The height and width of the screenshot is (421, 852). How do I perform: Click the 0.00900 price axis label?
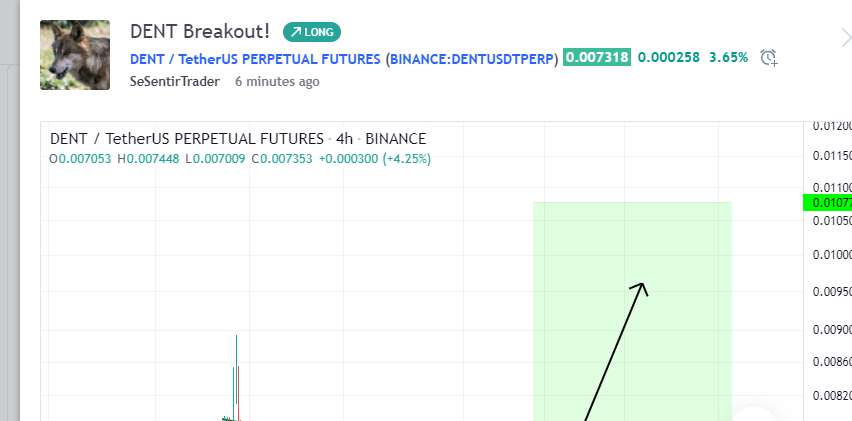(831, 330)
